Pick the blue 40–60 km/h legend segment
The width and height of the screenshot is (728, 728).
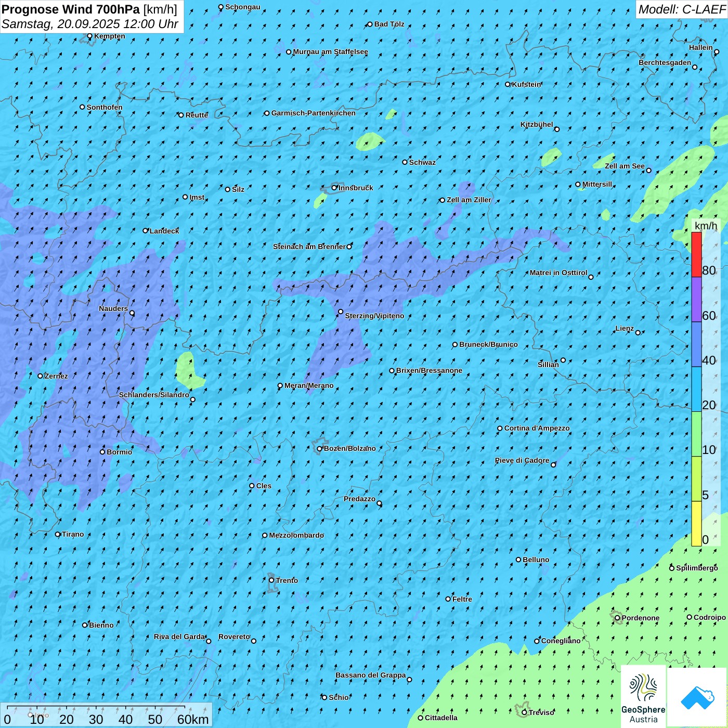click(x=696, y=345)
